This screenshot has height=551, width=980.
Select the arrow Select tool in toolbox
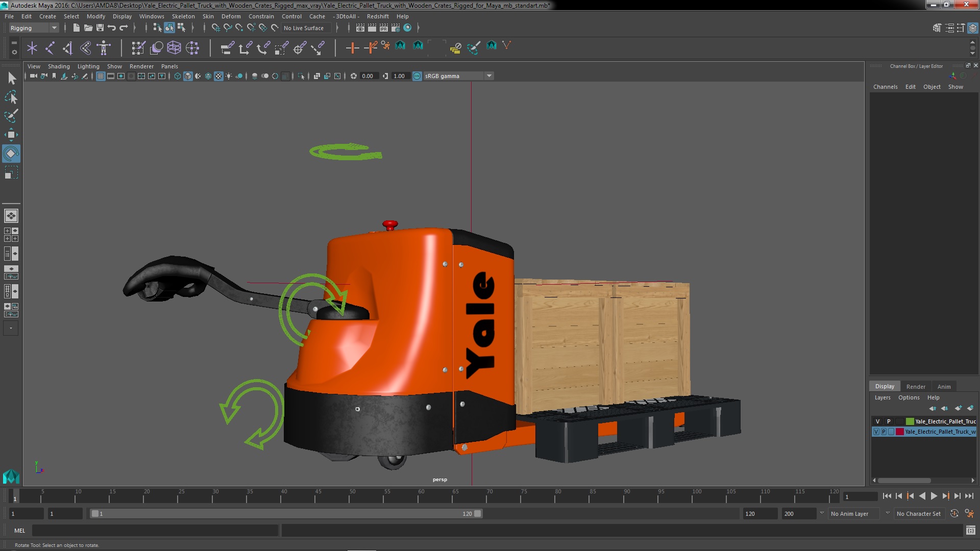tap(11, 78)
